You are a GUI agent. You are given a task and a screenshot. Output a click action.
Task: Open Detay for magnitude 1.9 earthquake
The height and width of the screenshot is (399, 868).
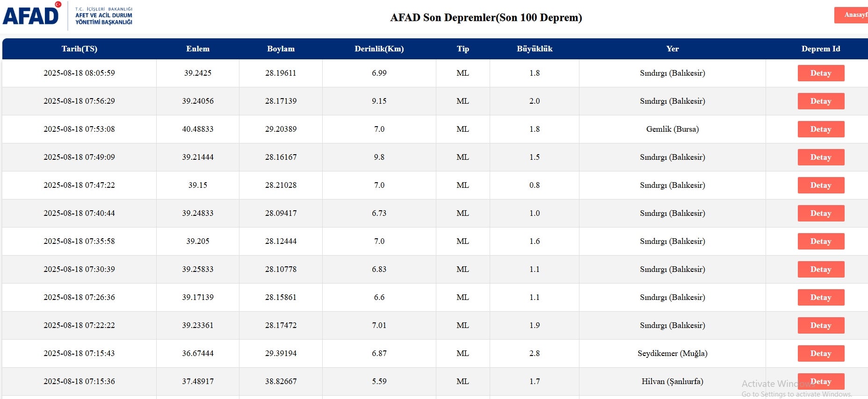pyautogui.click(x=820, y=326)
